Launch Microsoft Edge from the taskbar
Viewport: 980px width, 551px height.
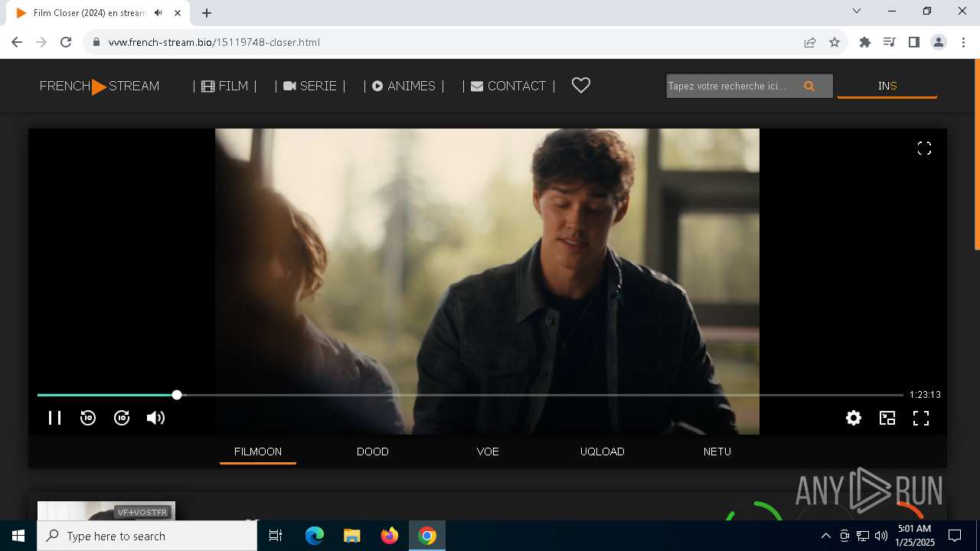315,536
